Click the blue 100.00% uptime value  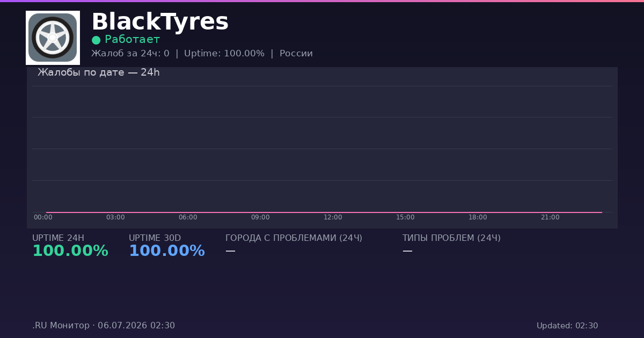[x=167, y=251]
